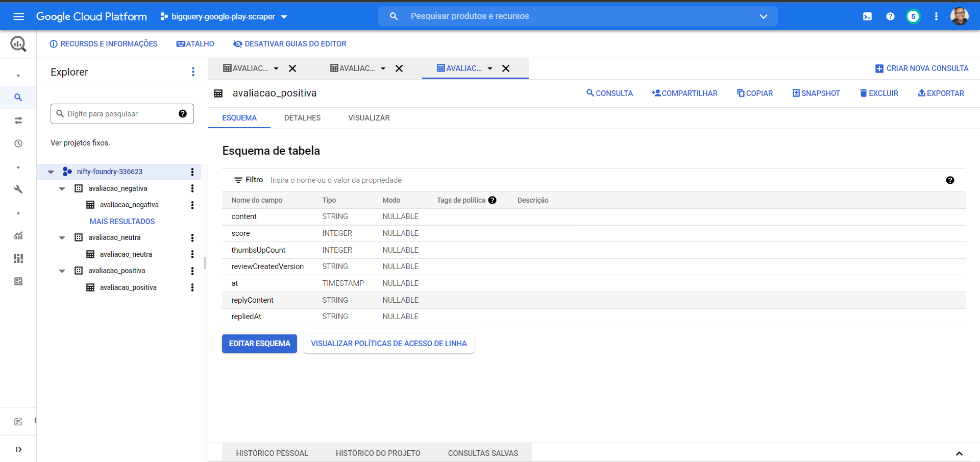The height and width of the screenshot is (462, 980).
Task: Click the COPIAR table button
Action: pyautogui.click(x=755, y=93)
